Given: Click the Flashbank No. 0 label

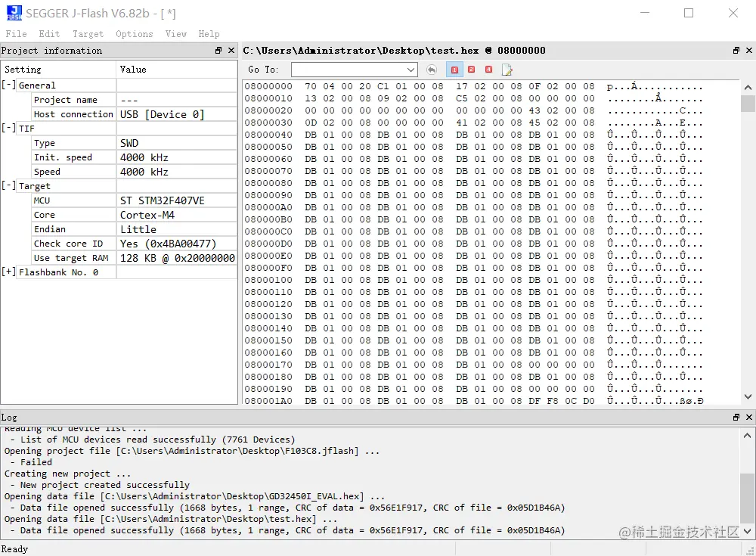Looking at the screenshot, I should point(58,272).
